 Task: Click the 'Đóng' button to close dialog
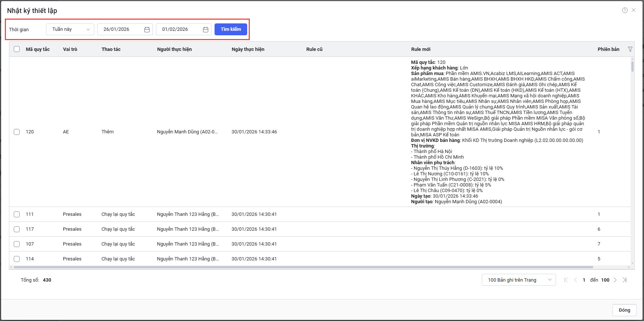[x=624, y=310]
